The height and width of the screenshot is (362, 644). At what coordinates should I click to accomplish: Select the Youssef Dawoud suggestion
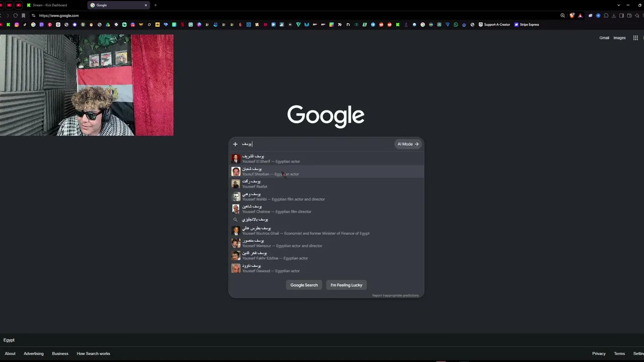(326, 268)
